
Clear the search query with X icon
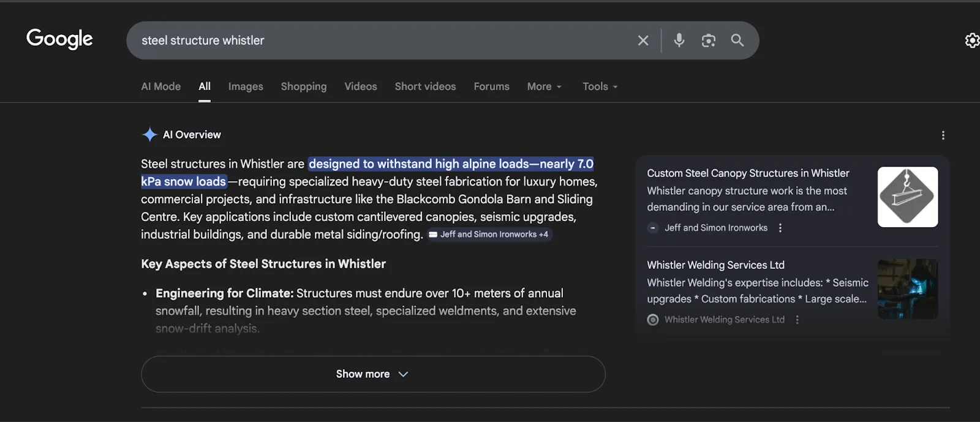pos(643,40)
